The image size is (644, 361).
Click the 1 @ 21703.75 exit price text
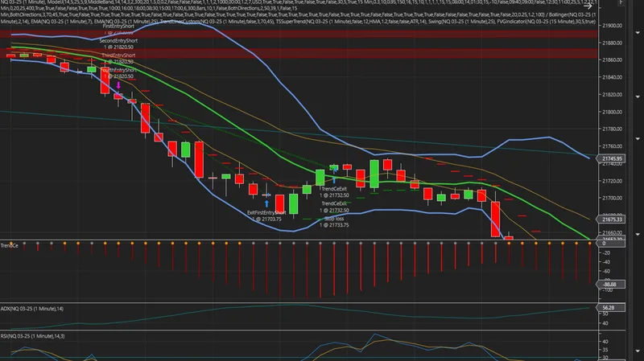pyautogui.click(x=266, y=219)
